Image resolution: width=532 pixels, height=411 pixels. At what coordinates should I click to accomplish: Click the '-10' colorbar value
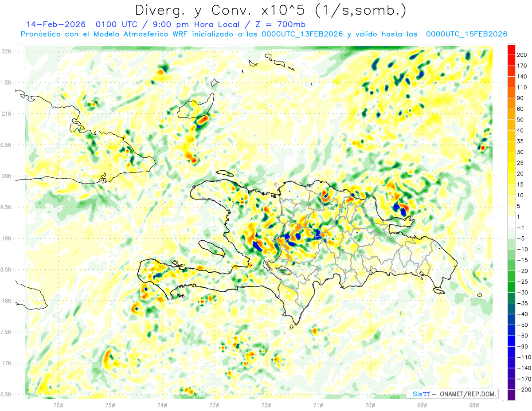click(523, 249)
